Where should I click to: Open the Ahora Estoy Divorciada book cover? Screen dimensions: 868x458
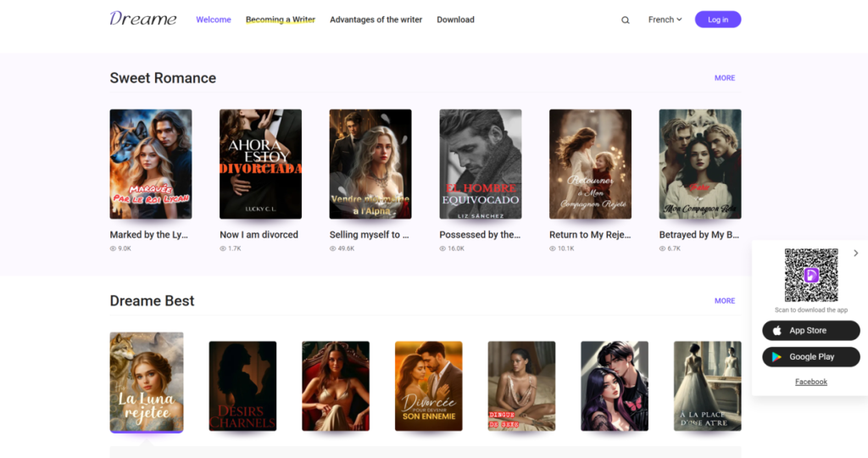[x=260, y=164]
